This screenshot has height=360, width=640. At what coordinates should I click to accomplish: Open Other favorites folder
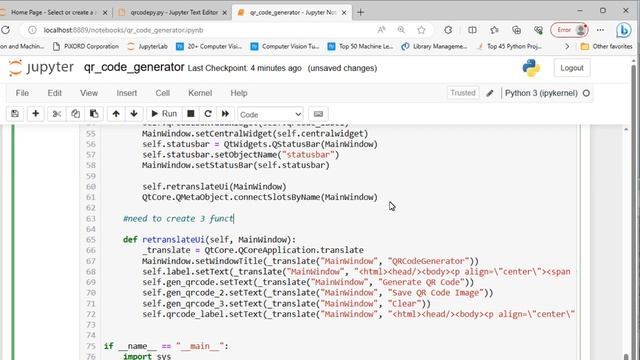coord(607,47)
